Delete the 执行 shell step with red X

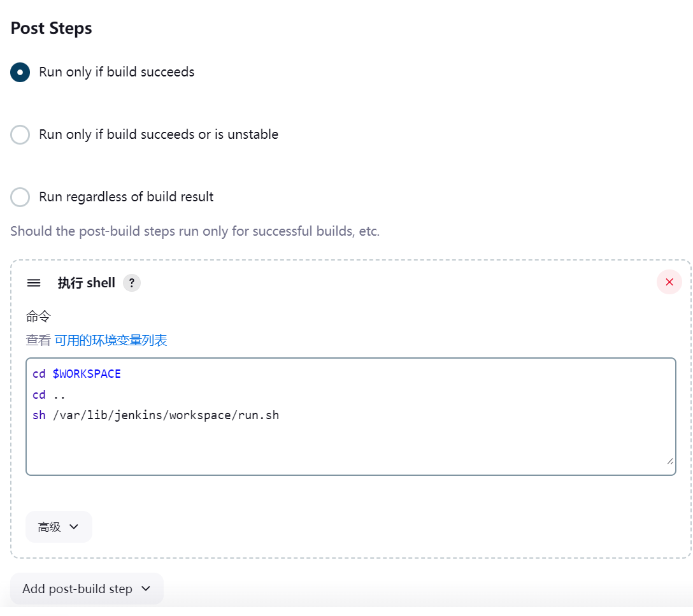tap(669, 282)
